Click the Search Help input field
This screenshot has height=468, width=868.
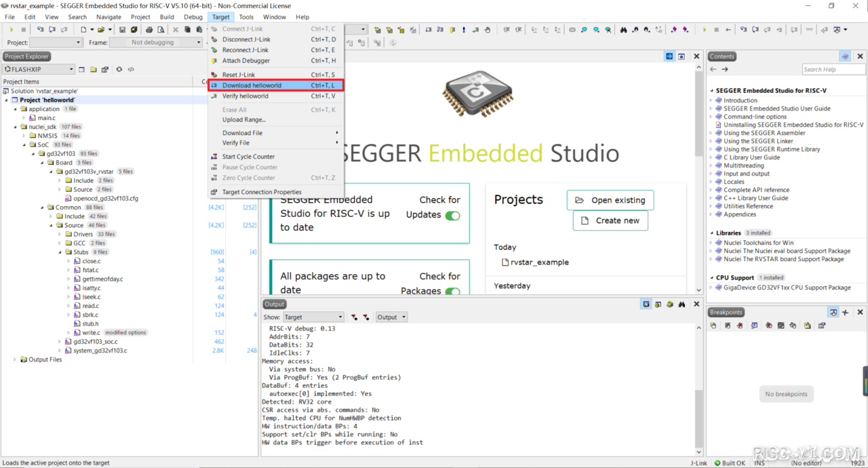833,69
